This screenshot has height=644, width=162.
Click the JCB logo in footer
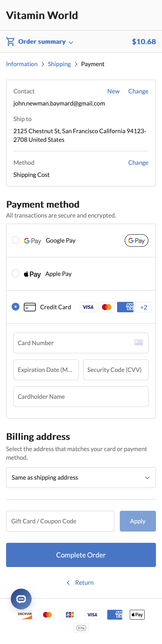[x=70, y=614]
